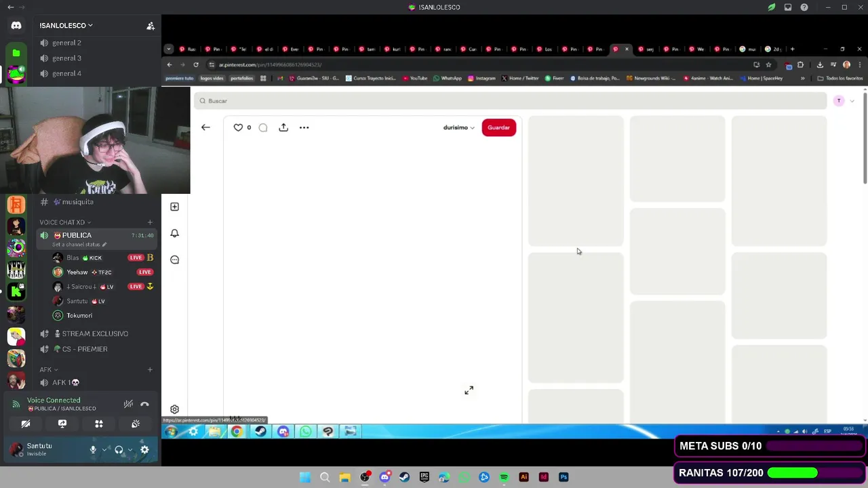Open Steam from the Windows taskbar
This screenshot has height=488, width=868.
(x=404, y=477)
